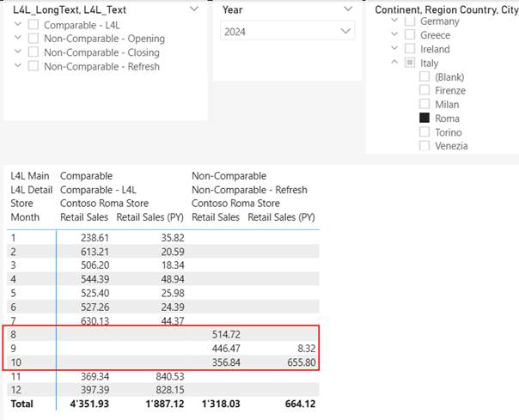Screen dimensions: 519x420
Task: Enable the Non-Comparable - Refresh checkbox
Action: click(34, 66)
